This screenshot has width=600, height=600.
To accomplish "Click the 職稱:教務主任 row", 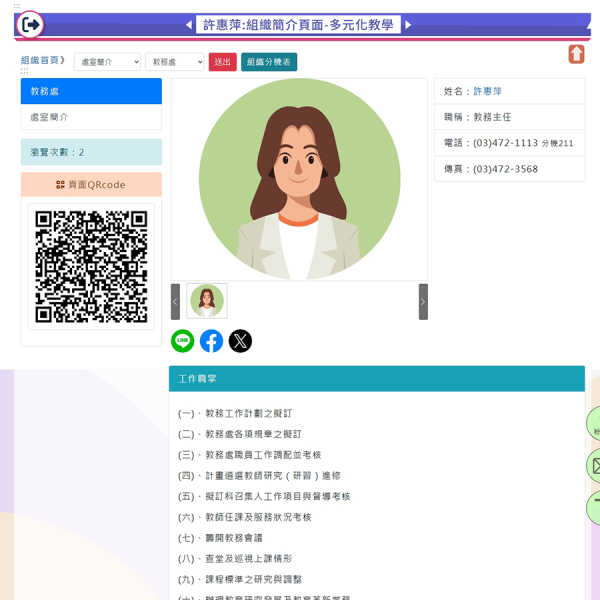I will [510, 117].
